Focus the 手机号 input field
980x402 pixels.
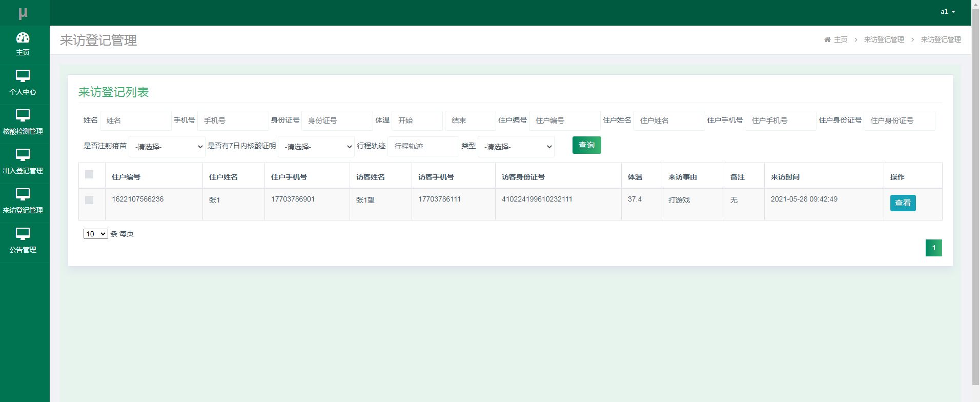click(233, 120)
